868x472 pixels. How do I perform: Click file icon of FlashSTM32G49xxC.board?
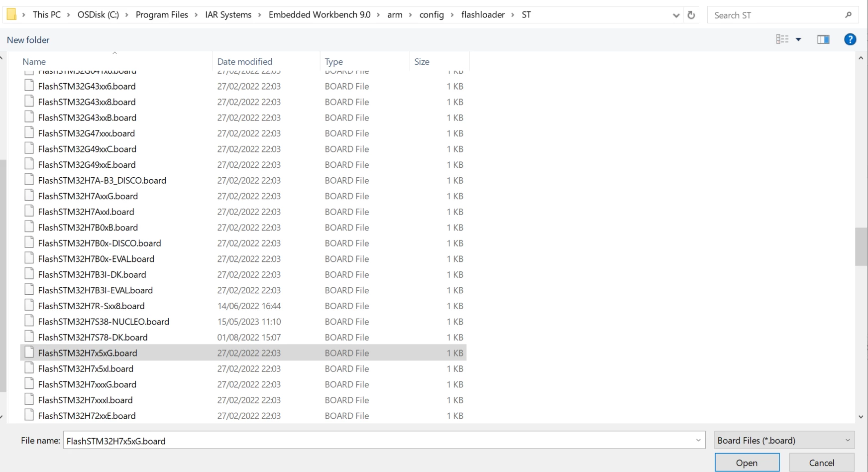point(29,148)
